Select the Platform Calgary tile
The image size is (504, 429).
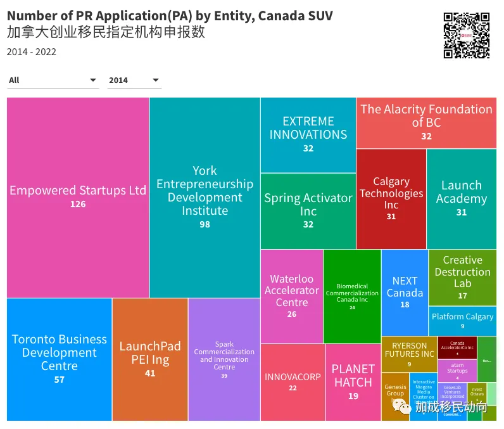[x=463, y=321]
